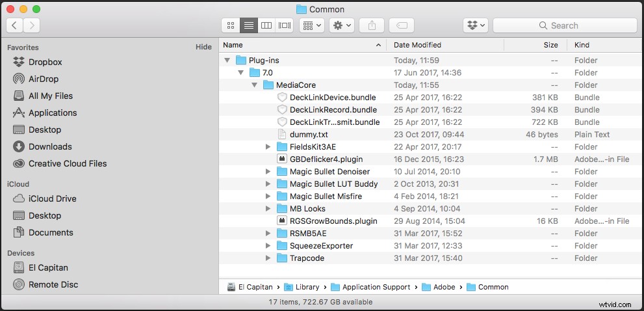Click Library in the path bar

coord(302,287)
